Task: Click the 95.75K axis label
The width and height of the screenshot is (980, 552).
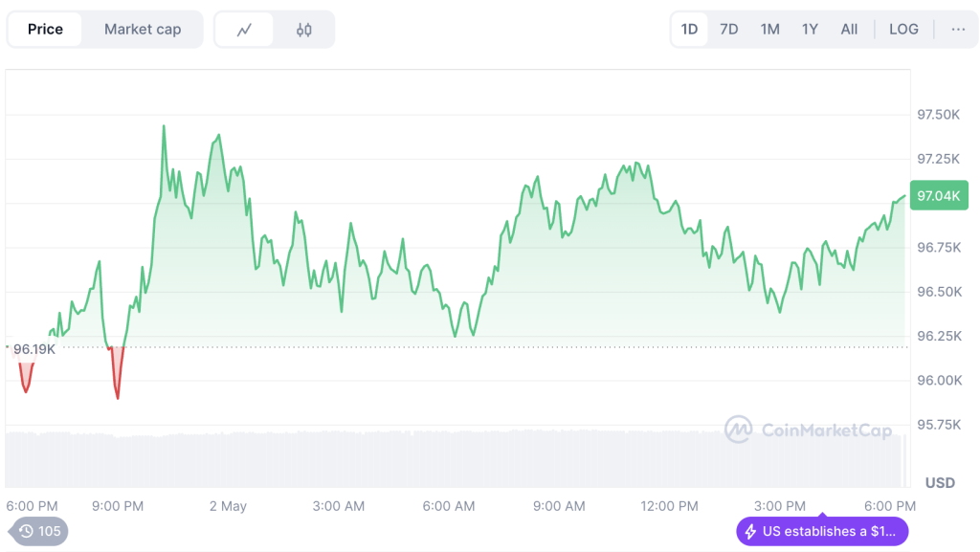Action: [x=939, y=425]
